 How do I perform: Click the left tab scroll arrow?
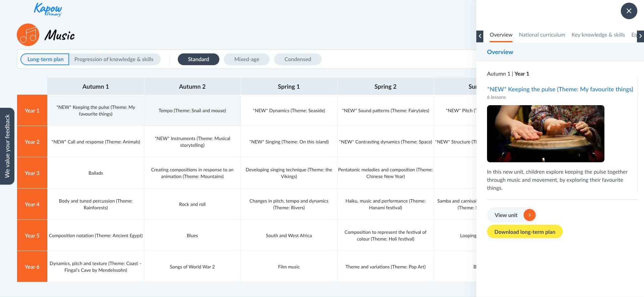click(x=480, y=36)
